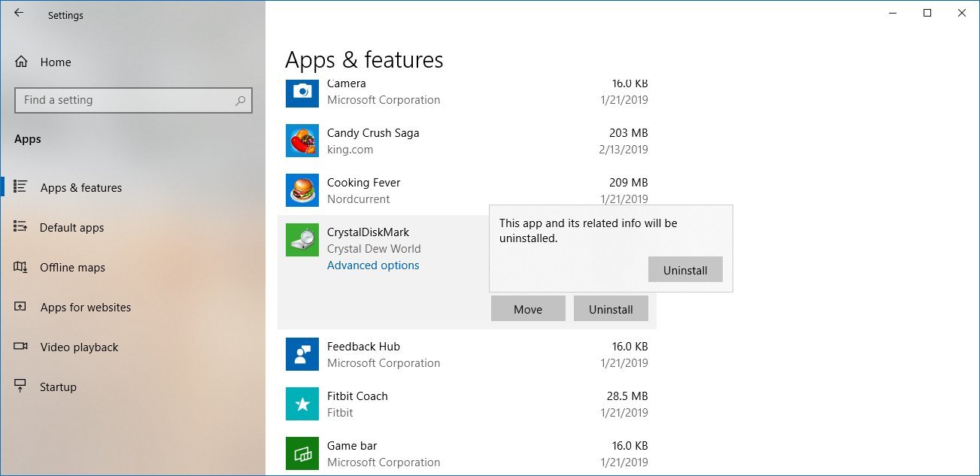Click the Candy Crush Saga app icon
This screenshot has width=980, height=476.
coord(302,141)
